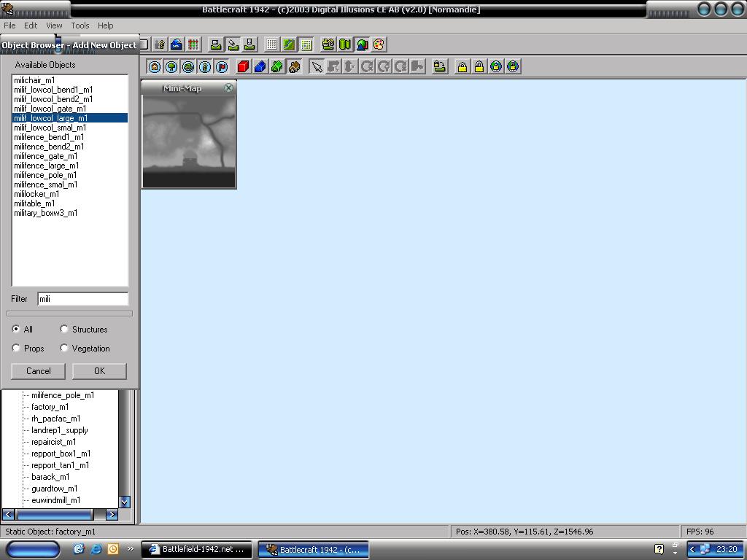The height and width of the screenshot is (560, 747).
Task: Click the terrain stamp tool icon
Action: [x=249, y=44]
